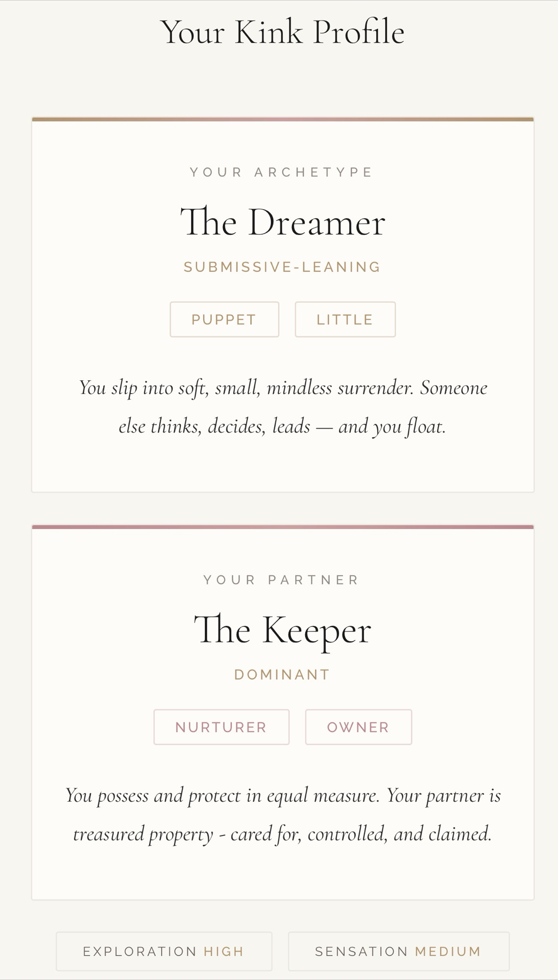Viewport: 558px width, 980px height.
Task: Click the YOUR PARTNER label
Action: 282,580
